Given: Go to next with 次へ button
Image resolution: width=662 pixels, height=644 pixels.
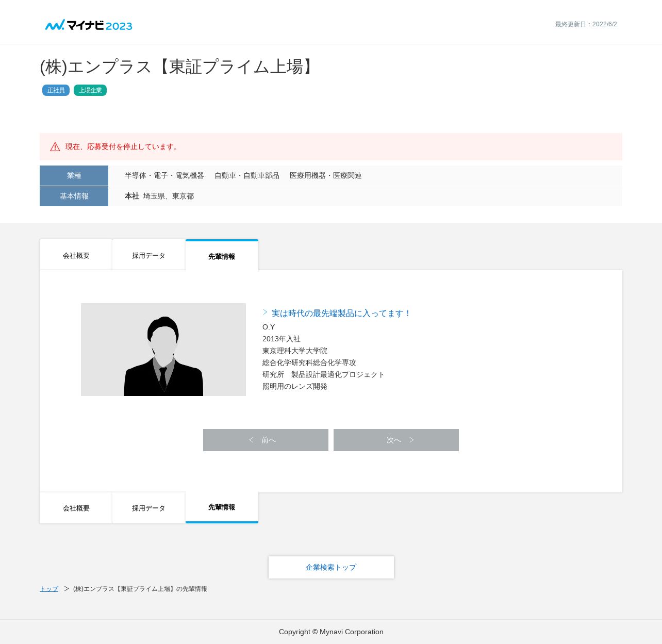Looking at the screenshot, I should tap(396, 440).
